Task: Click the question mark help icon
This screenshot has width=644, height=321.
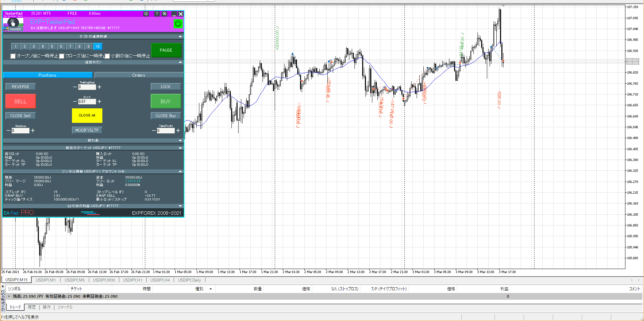Action: pos(157,14)
